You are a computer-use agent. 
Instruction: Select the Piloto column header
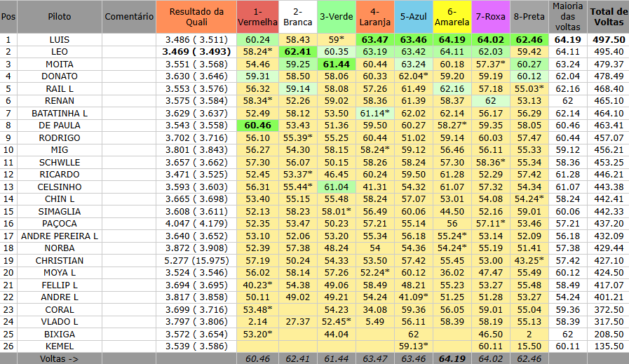click(59, 17)
